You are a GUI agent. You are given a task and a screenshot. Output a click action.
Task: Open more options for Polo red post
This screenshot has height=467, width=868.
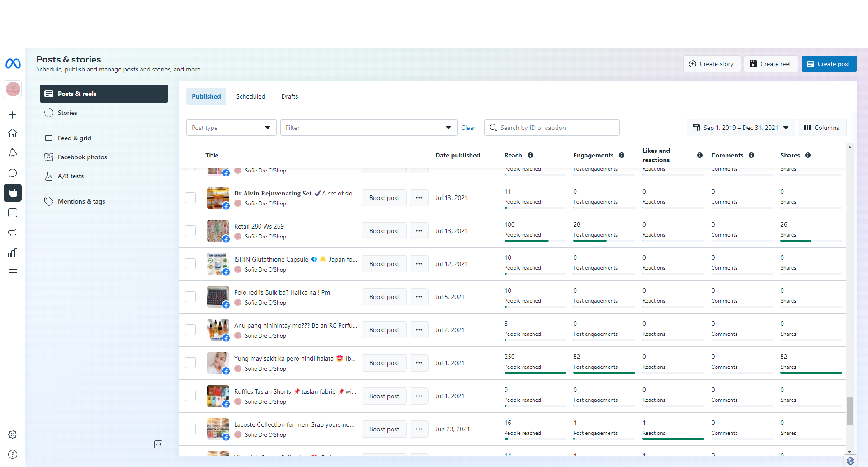click(419, 297)
